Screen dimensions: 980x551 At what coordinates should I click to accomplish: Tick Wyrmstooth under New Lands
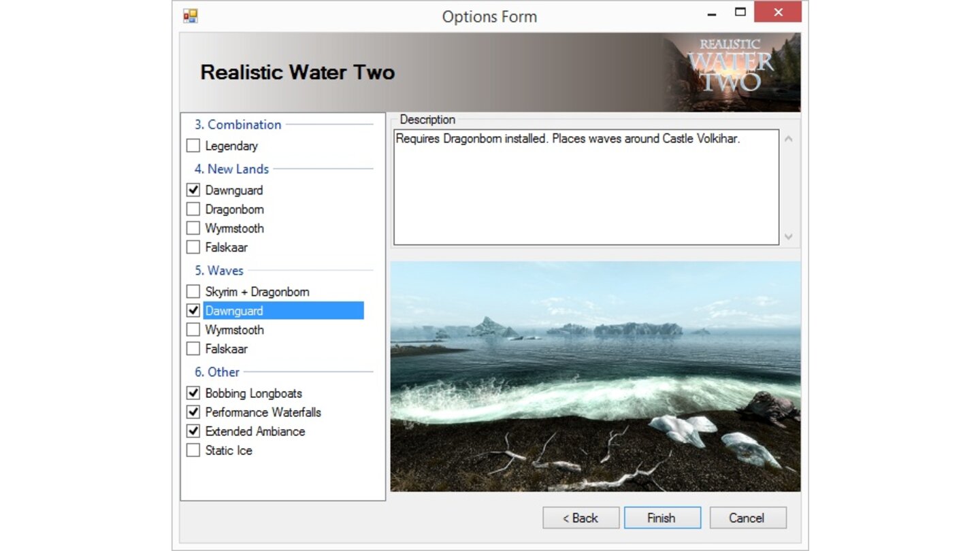pyautogui.click(x=193, y=228)
